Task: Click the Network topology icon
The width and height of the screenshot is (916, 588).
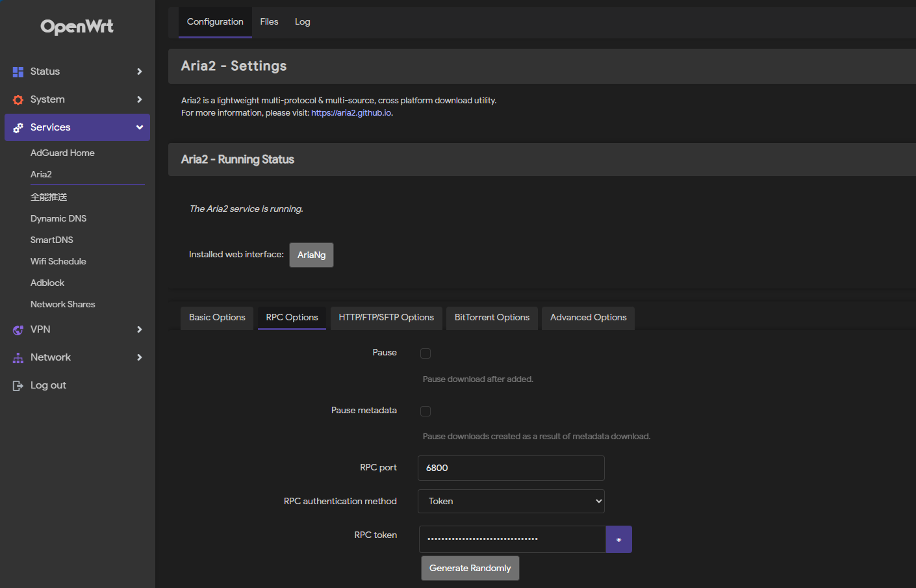Action: (18, 358)
